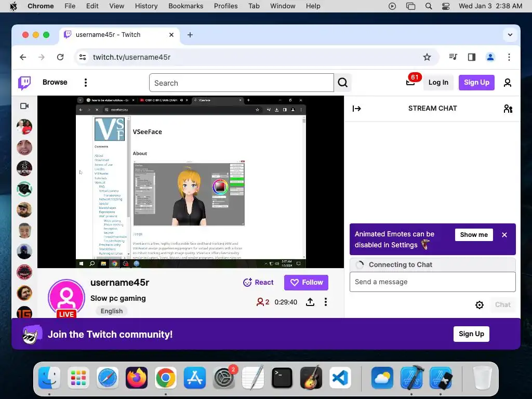Toggle the Chrome side panel icon
Screen dimensions: 532x399
pyautogui.click(x=472, y=57)
